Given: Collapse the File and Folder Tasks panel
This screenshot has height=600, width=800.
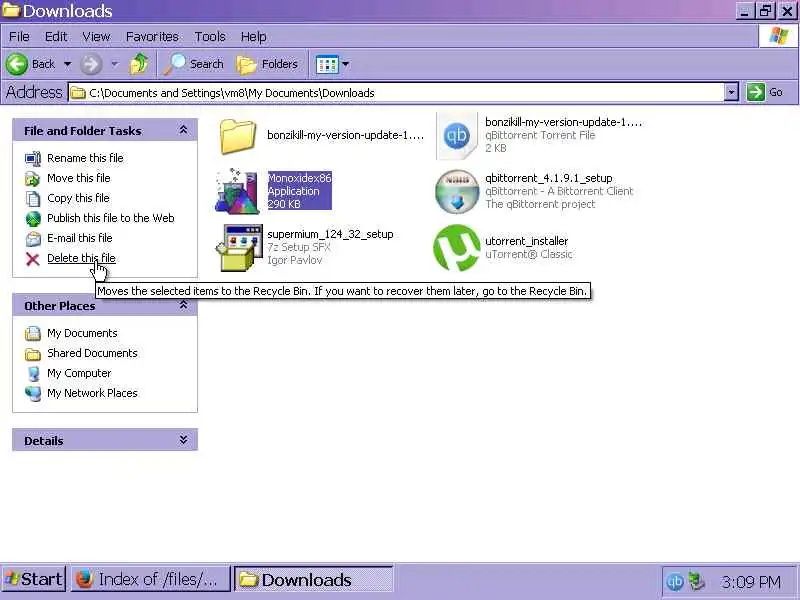Looking at the screenshot, I should click(x=183, y=131).
